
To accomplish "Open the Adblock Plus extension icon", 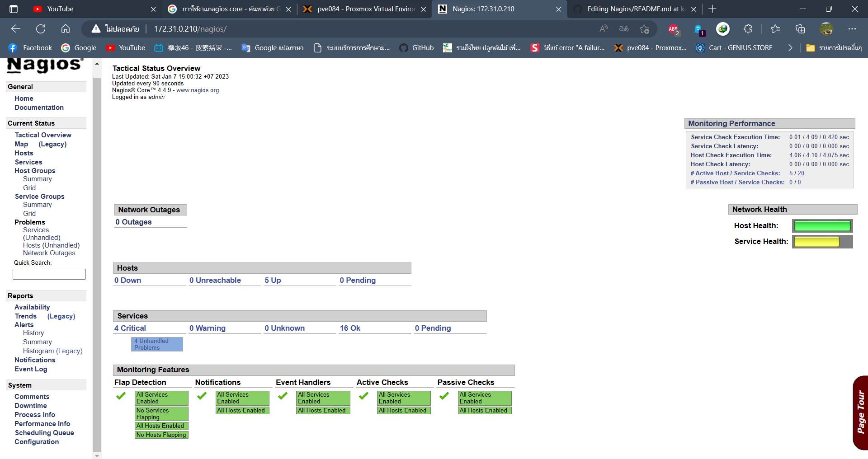I will point(673,29).
